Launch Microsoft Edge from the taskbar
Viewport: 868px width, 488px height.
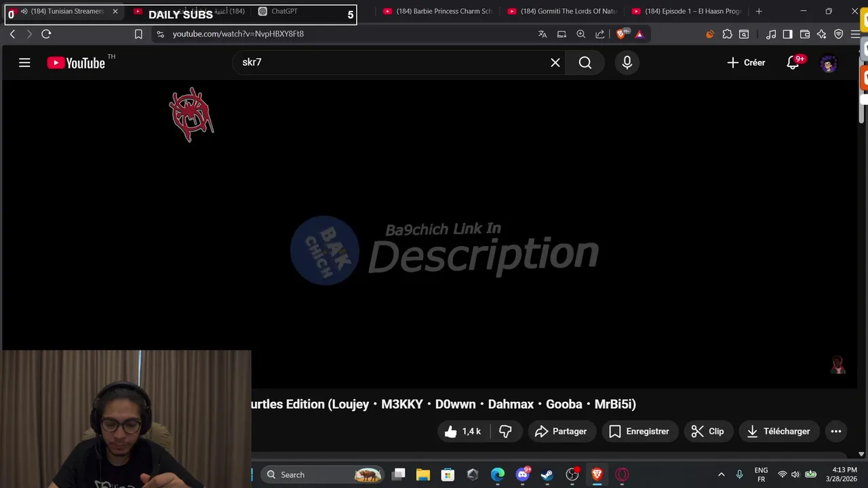(x=498, y=474)
